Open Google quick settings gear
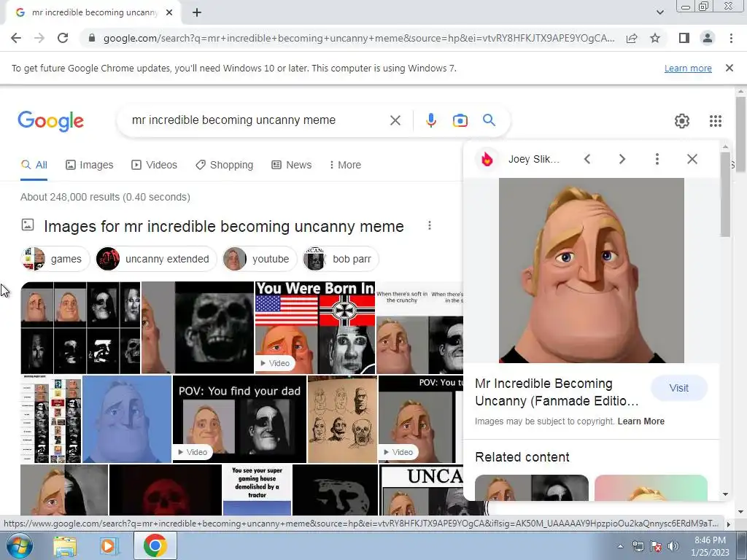This screenshot has width=747, height=560. coord(682,121)
